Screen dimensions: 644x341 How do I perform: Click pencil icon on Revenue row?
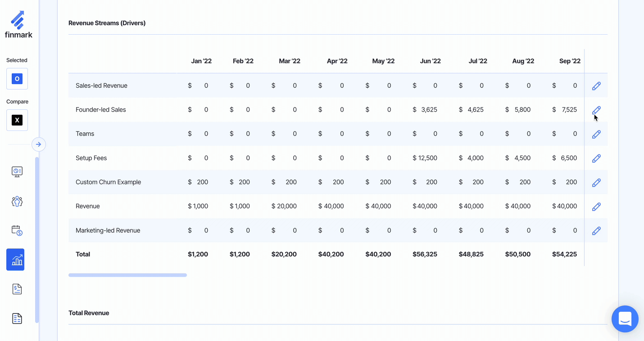click(596, 206)
